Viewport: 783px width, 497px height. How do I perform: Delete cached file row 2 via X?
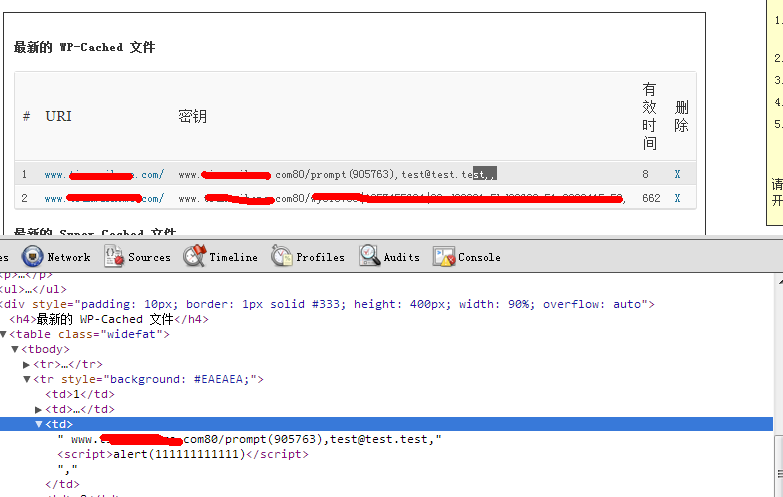click(x=677, y=198)
